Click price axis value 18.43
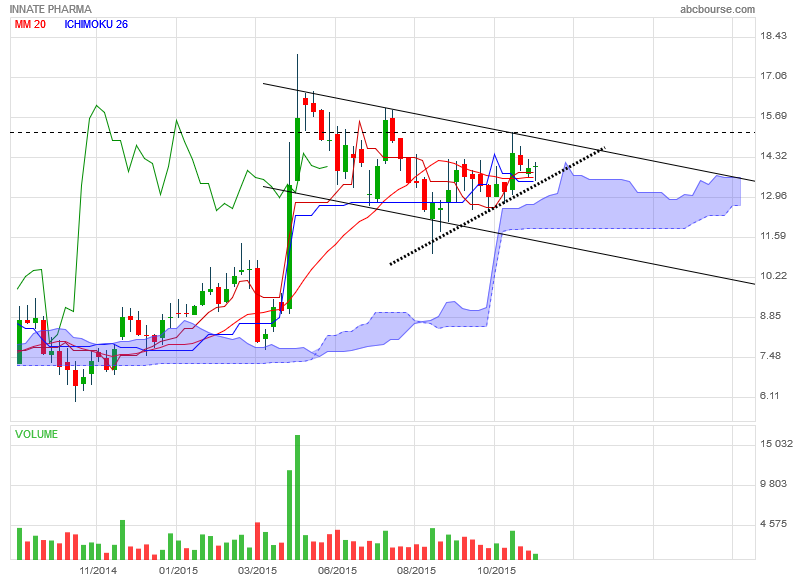Viewport: 800px width, 580px height. [x=773, y=35]
